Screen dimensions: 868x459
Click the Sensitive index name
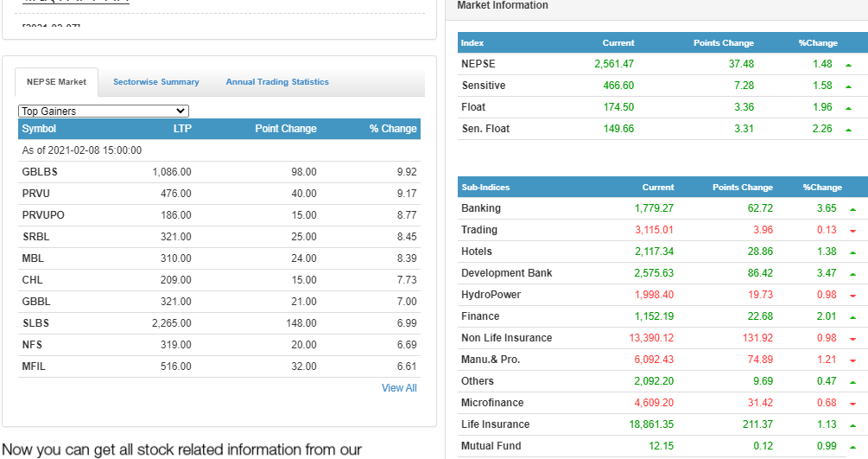click(x=484, y=86)
